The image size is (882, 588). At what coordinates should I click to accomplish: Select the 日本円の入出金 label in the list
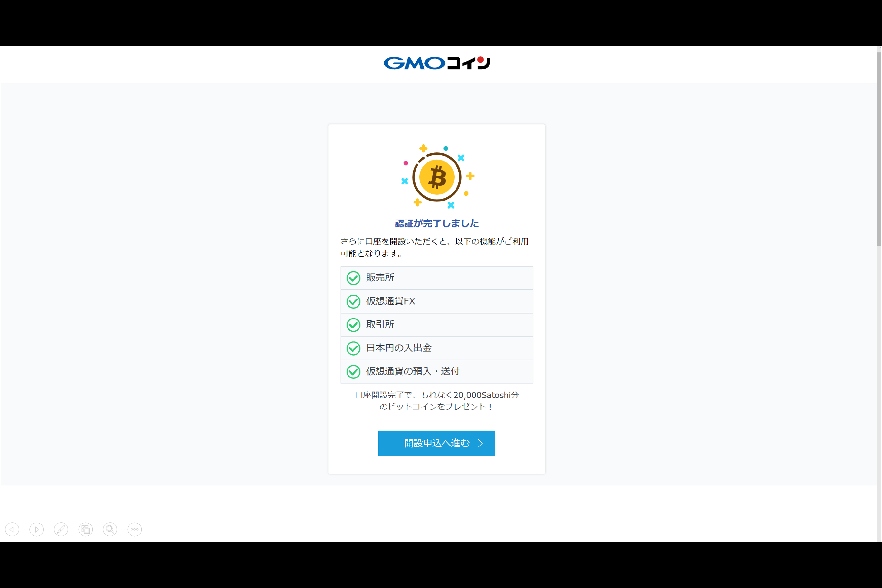(399, 348)
